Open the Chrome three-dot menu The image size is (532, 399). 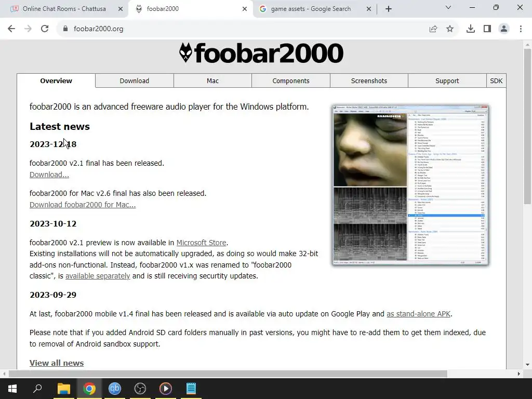(x=521, y=29)
